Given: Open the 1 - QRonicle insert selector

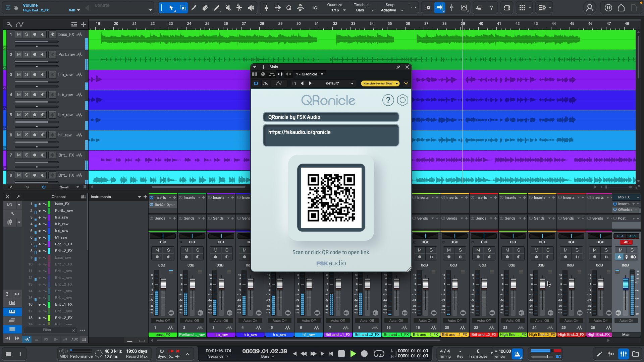Looking at the screenshot, I should click(x=309, y=74).
